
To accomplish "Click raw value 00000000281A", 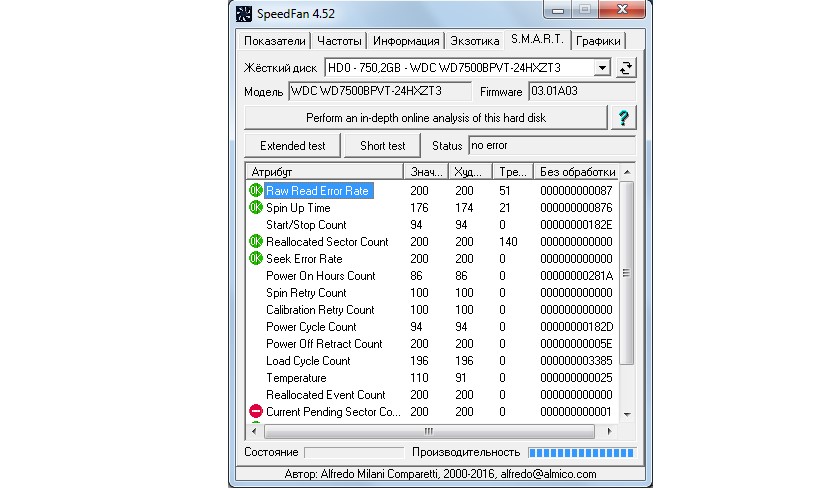I will pos(576,275).
